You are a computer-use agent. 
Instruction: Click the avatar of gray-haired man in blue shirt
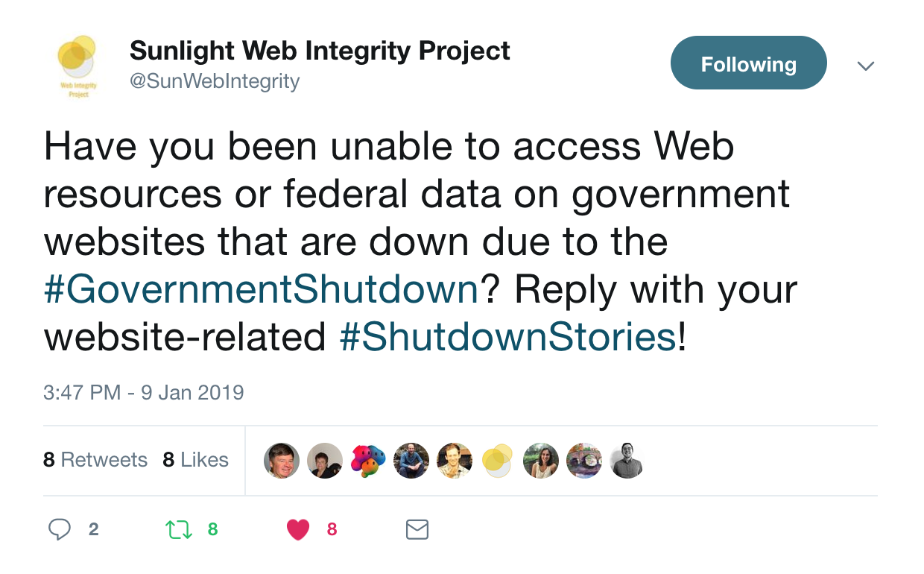(282, 461)
